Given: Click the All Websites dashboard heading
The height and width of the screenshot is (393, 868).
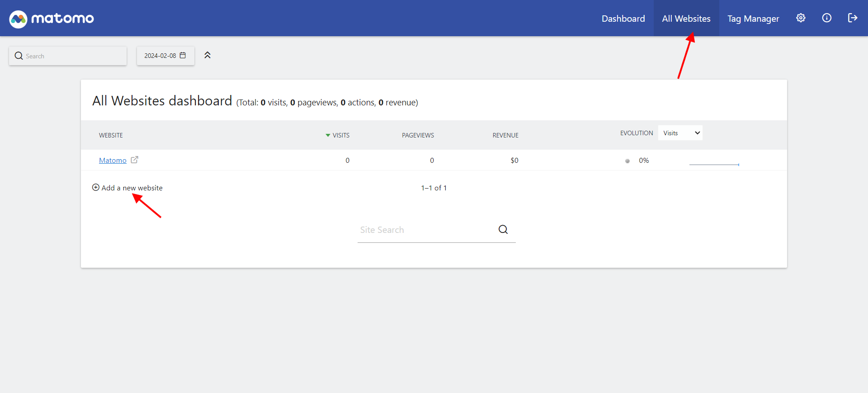Looking at the screenshot, I should tap(162, 100).
